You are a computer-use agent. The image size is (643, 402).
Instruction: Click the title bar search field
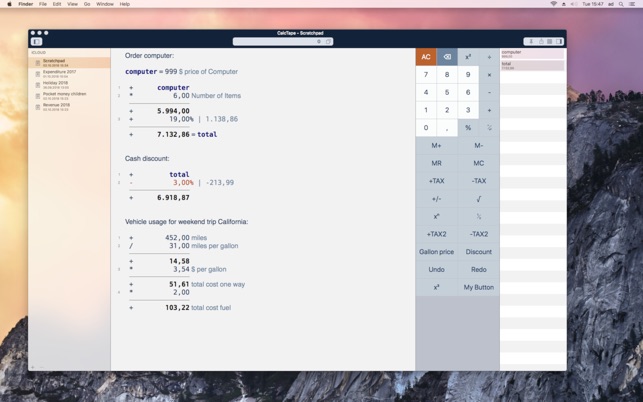coord(283,41)
